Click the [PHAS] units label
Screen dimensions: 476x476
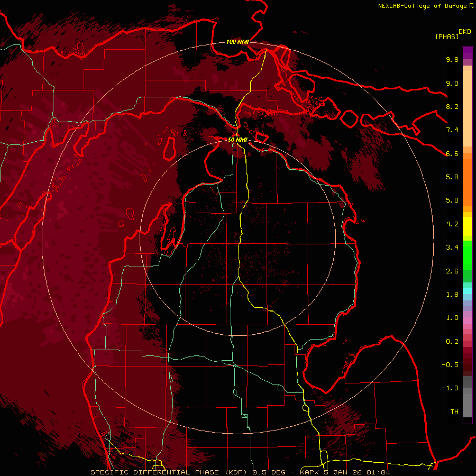pyautogui.click(x=447, y=36)
